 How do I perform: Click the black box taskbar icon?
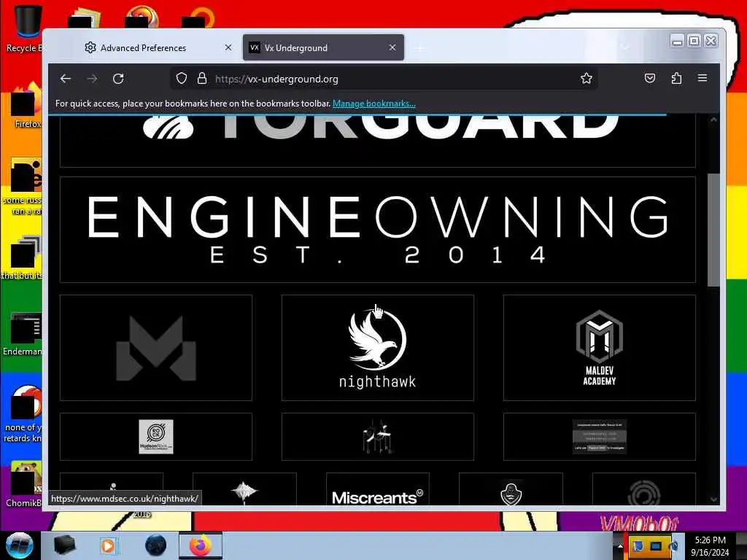[64, 545]
